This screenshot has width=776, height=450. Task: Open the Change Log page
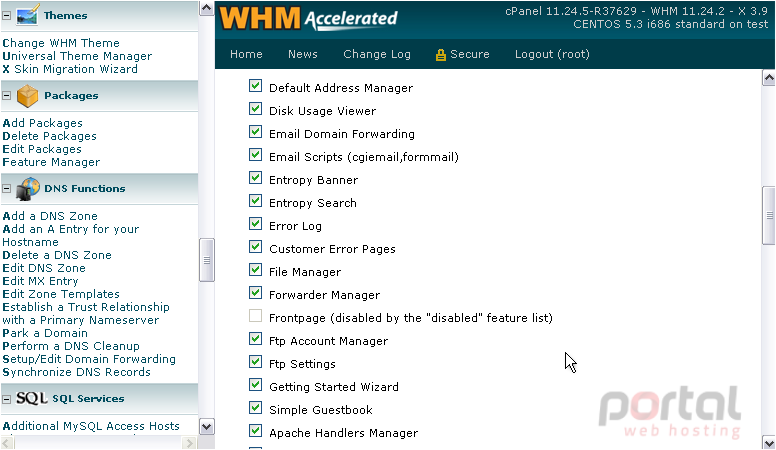point(377,54)
